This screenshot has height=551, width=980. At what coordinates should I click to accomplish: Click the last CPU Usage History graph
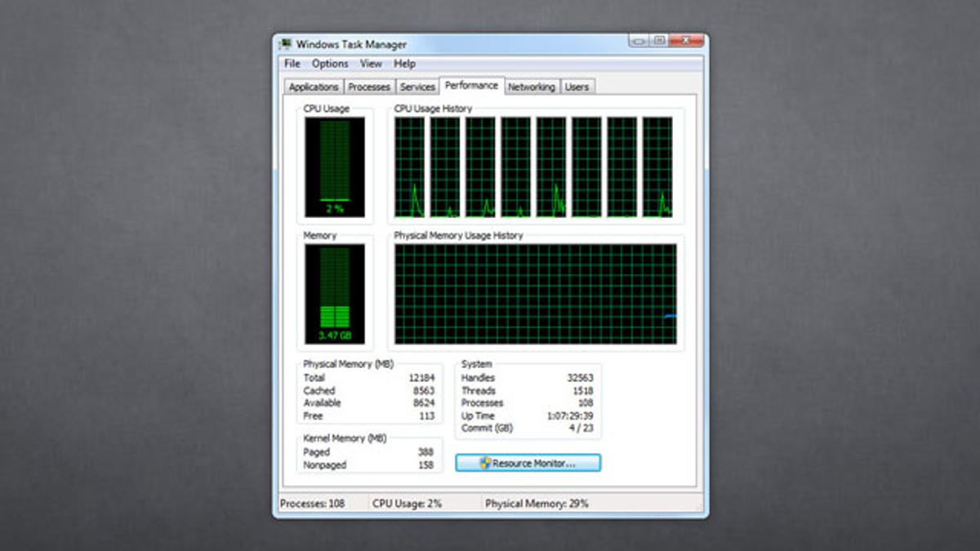tap(657, 167)
